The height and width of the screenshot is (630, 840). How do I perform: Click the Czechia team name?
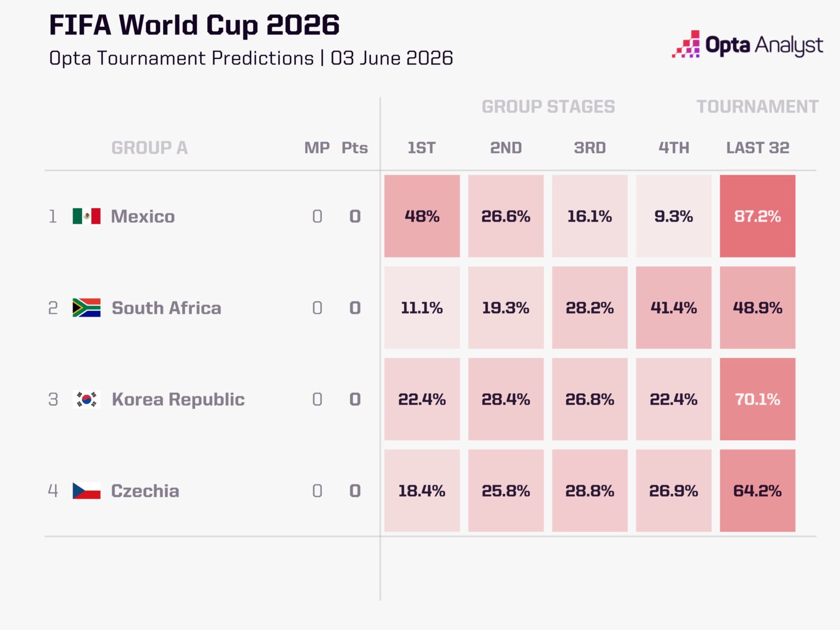(145, 491)
